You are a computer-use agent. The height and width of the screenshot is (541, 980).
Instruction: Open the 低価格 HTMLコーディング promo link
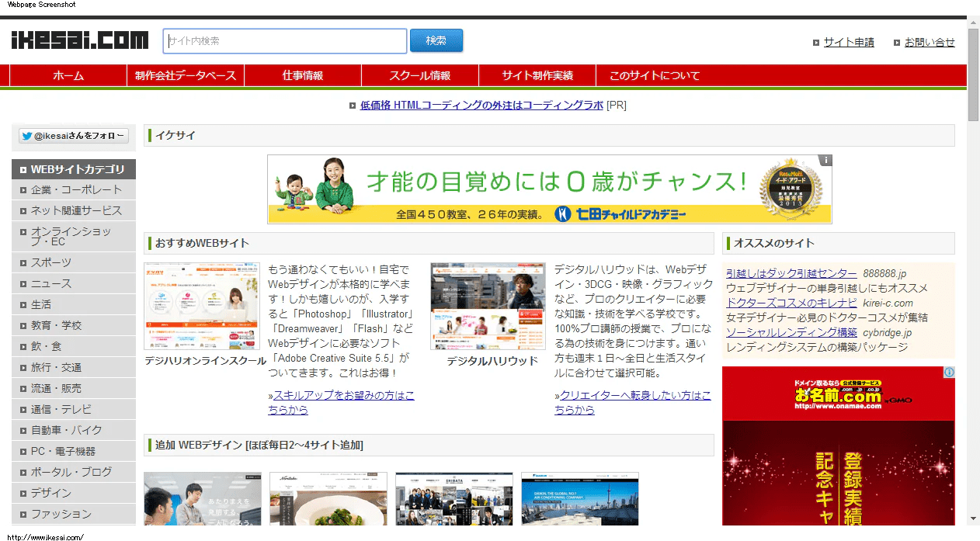coord(481,105)
